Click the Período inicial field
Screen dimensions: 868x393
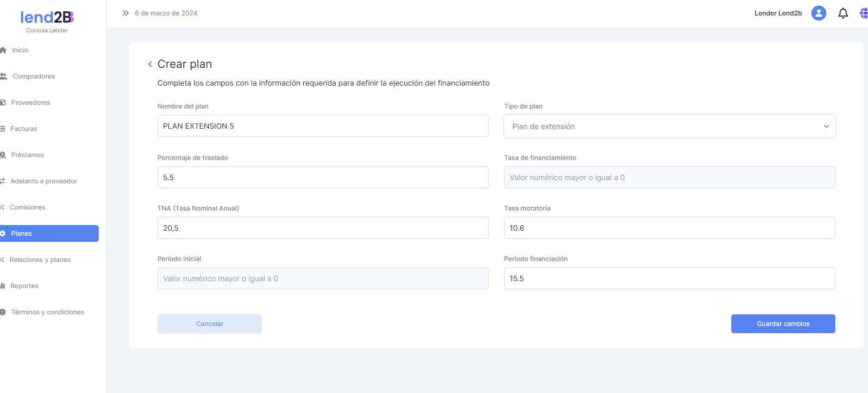323,278
